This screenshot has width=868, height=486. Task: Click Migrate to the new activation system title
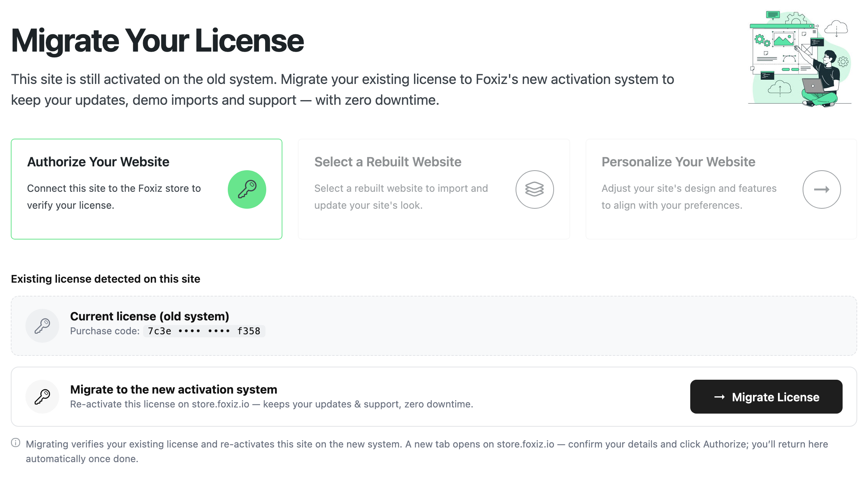174,389
